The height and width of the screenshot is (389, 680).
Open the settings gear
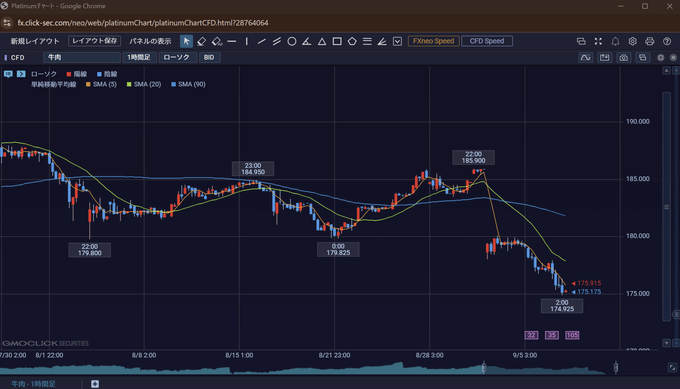click(x=633, y=41)
